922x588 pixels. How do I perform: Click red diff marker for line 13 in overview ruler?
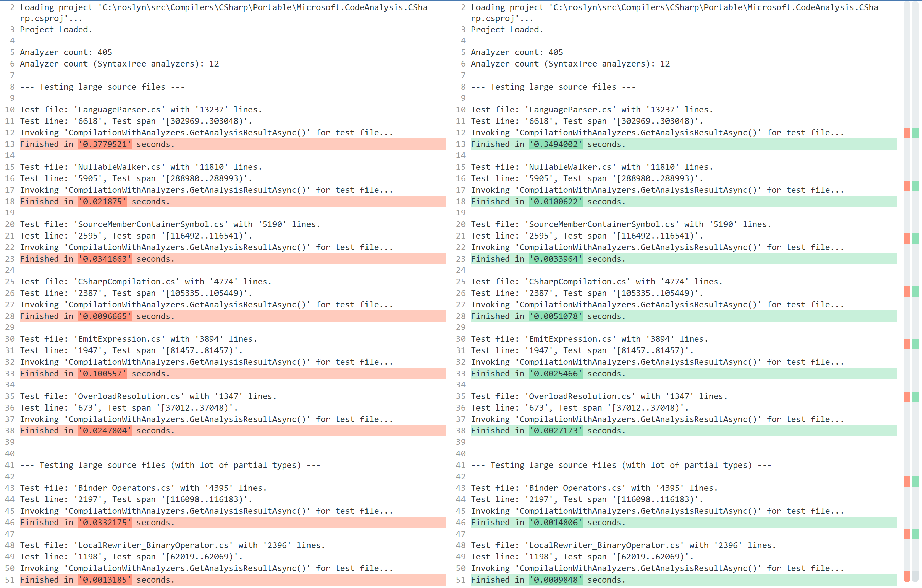pos(907,133)
